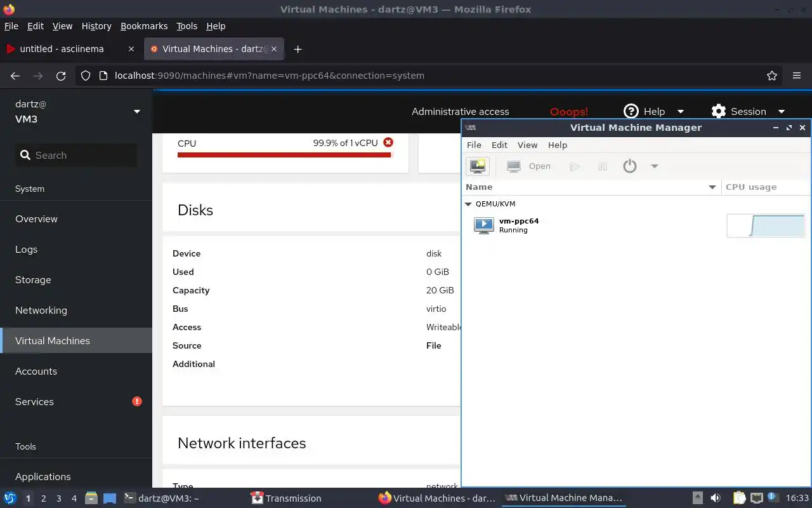Select the Virtual Machines Cockpit browser tab
The width and height of the screenshot is (812, 508).
[x=214, y=49]
